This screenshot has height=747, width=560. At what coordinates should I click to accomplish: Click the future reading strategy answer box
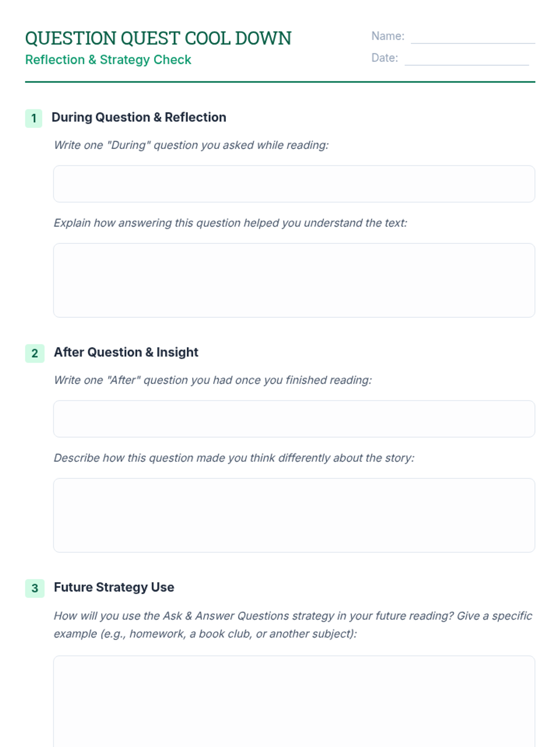tap(294, 701)
